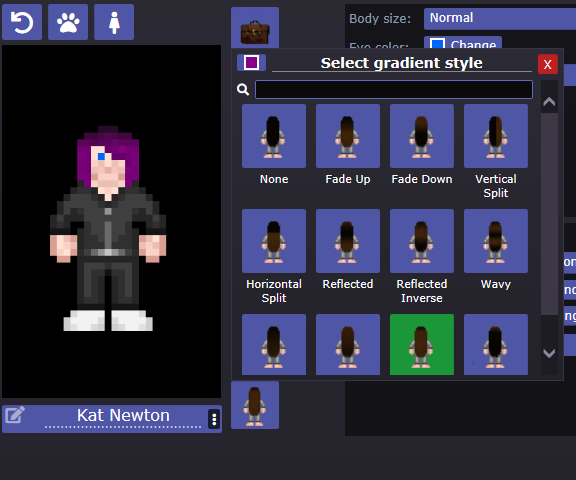Click the briefcase item icon

click(255, 29)
